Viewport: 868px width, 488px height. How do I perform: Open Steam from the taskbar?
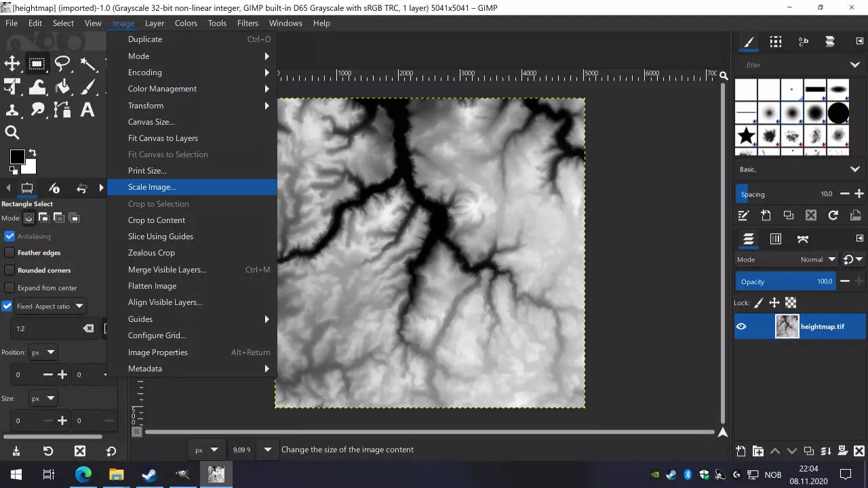tap(149, 474)
